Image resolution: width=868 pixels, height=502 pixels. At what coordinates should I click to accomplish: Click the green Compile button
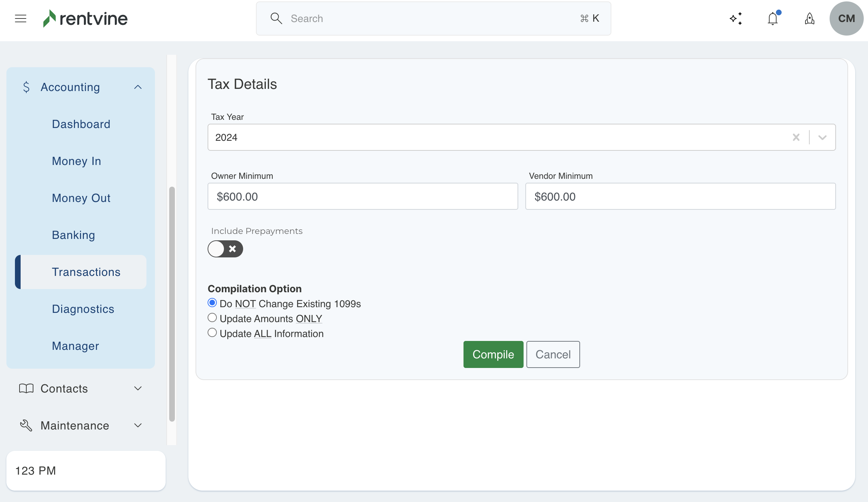coord(493,354)
